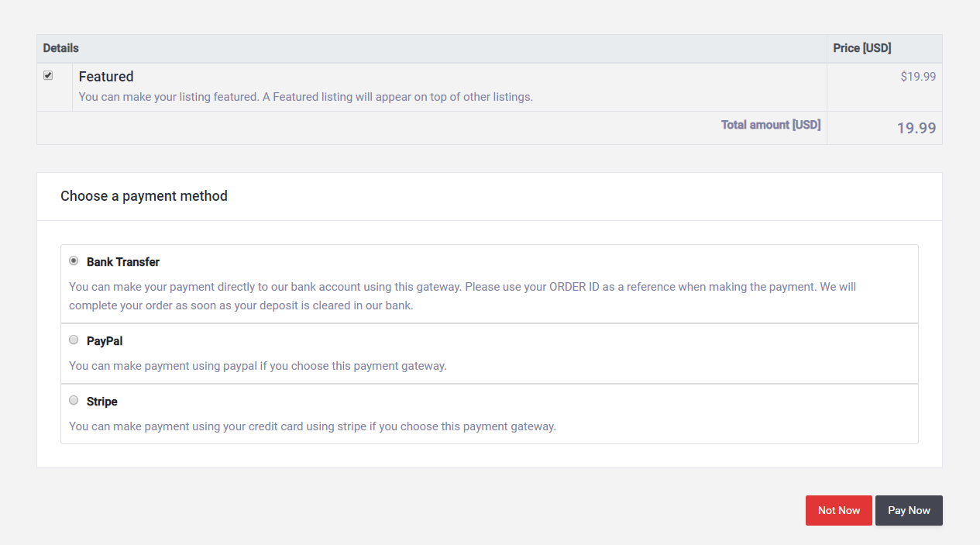Select the Bank Transfer radio button
This screenshot has height=545, width=980.
tap(74, 261)
